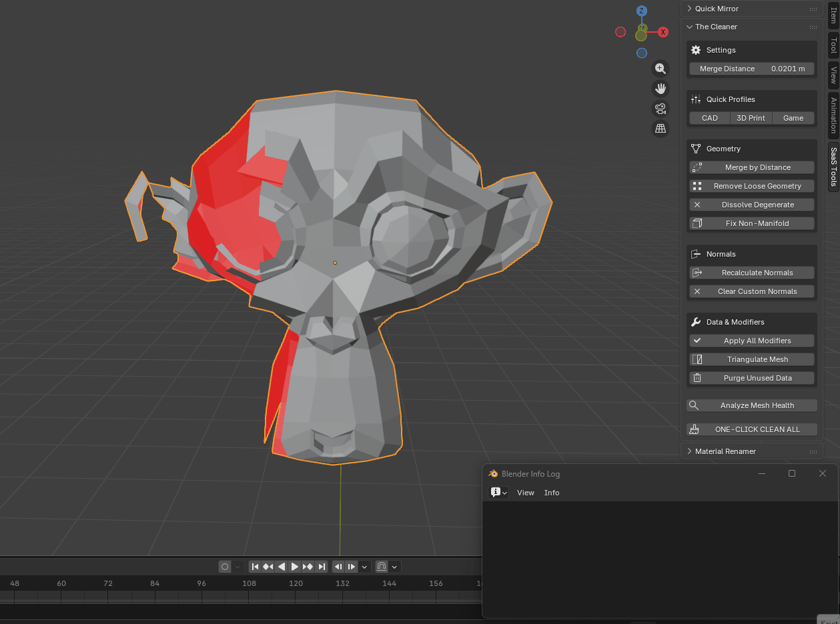Click the Y axis circle on gizmo

click(641, 35)
